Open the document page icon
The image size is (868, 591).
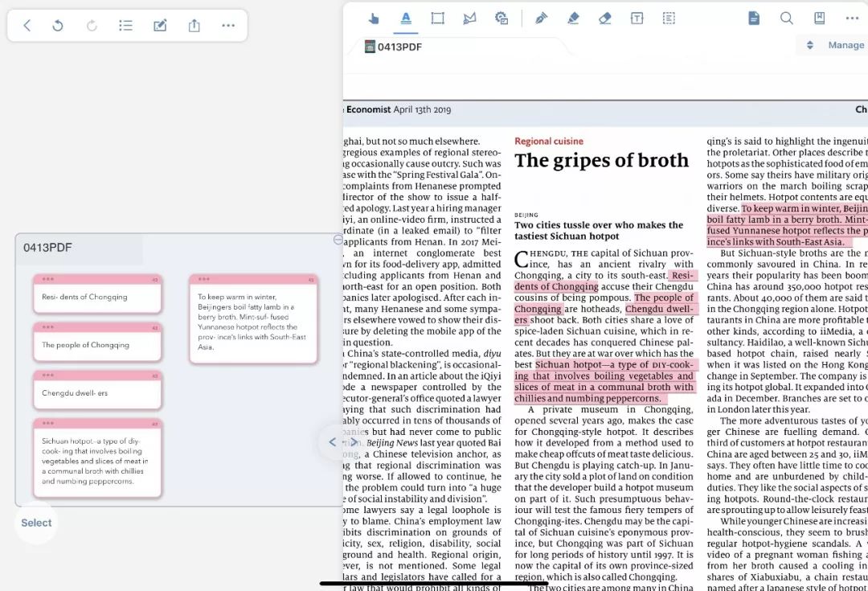pos(754,18)
